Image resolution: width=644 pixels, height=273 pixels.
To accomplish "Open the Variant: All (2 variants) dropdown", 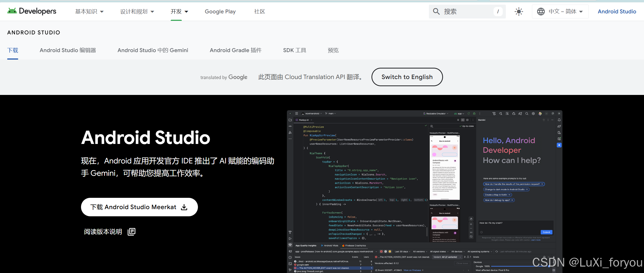I will [x=447, y=257].
